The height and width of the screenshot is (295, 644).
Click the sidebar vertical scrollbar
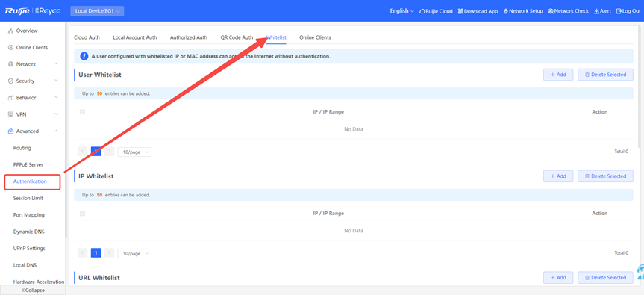[x=66, y=130]
